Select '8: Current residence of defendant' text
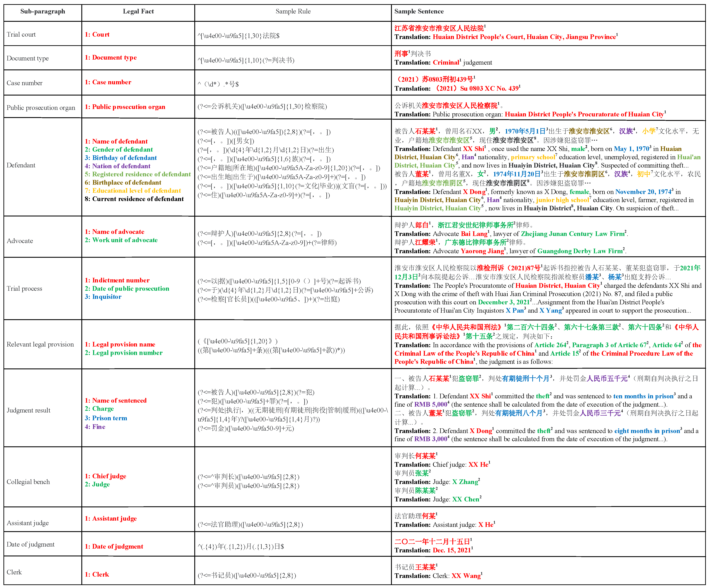The width and height of the screenshot is (710, 588). [x=134, y=199]
